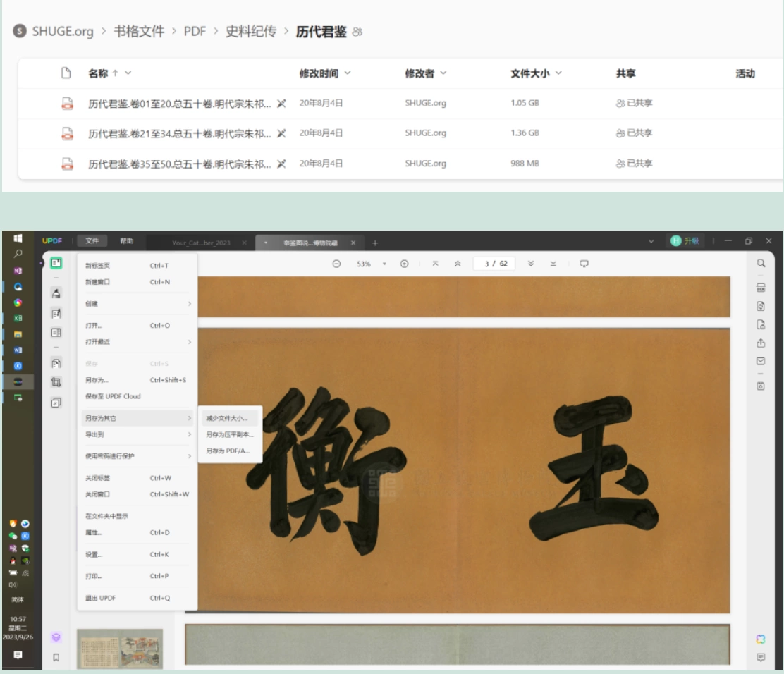The height and width of the screenshot is (674, 784).
Task: Select the crop pages tool icon
Action: point(56,383)
